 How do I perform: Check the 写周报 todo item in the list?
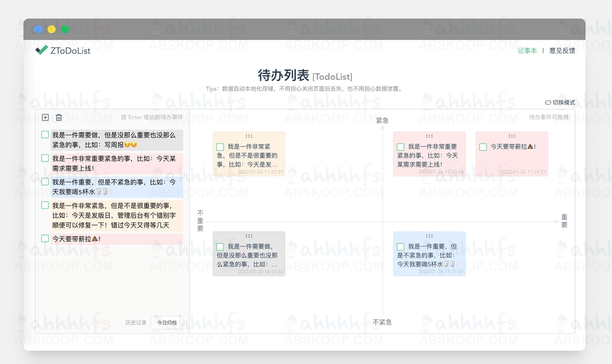(x=45, y=135)
